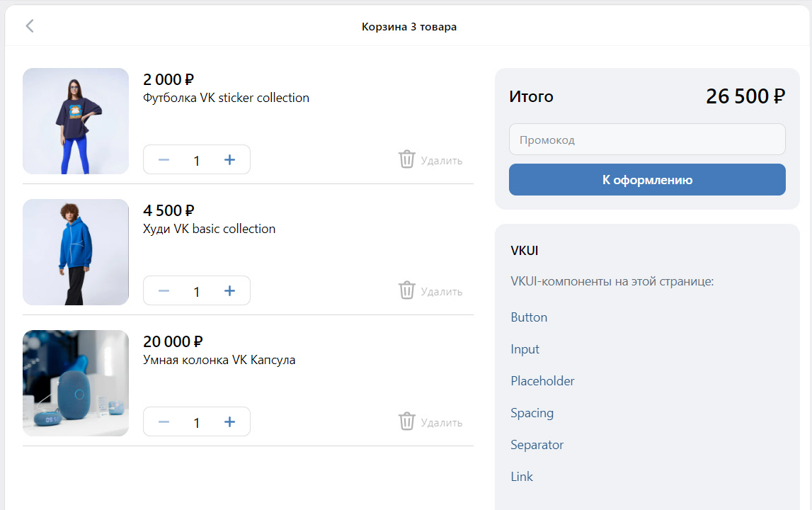Proceed with К оформлению button
The width and height of the screenshot is (812, 510).
pos(647,180)
